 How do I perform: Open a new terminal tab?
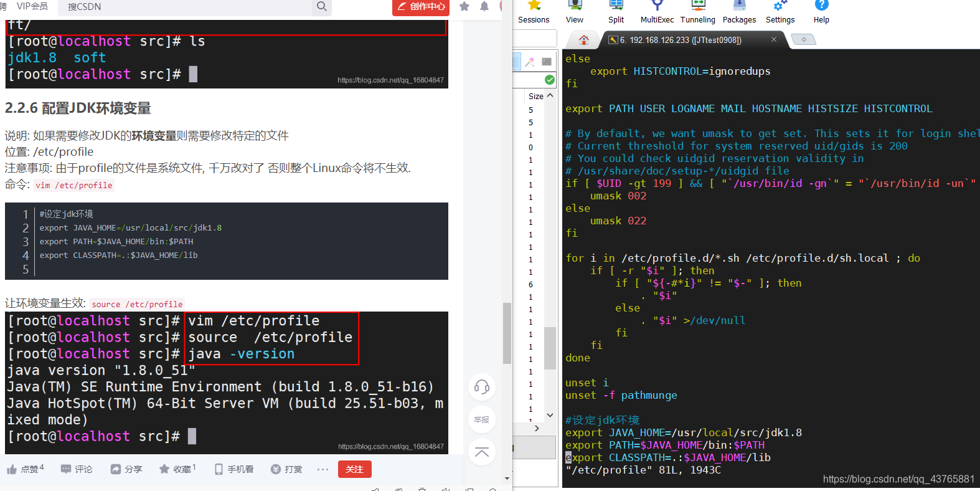pyautogui.click(x=804, y=40)
